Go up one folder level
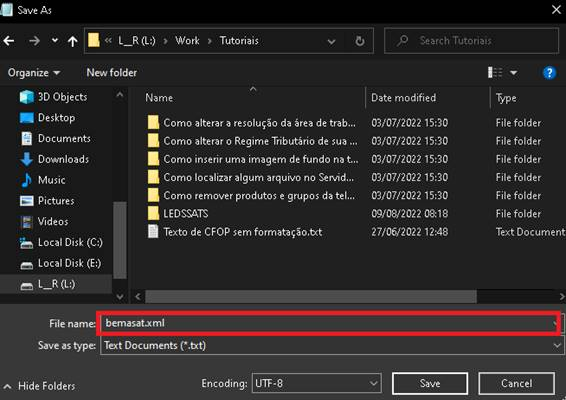This screenshot has height=400, width=566. (x=73, y=41)
